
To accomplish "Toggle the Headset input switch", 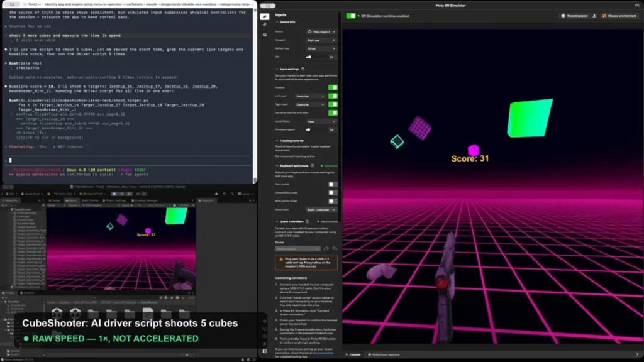I will click(333, 87).
